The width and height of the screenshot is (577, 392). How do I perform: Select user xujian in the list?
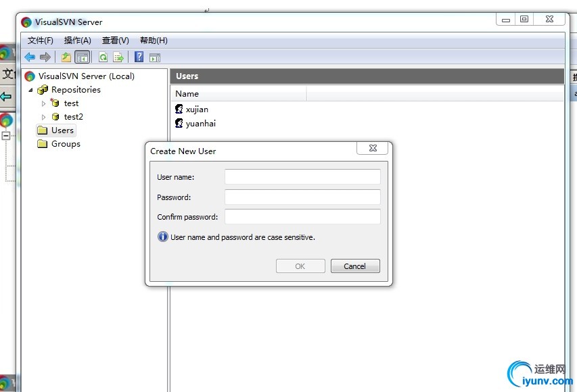coord(197,109)
